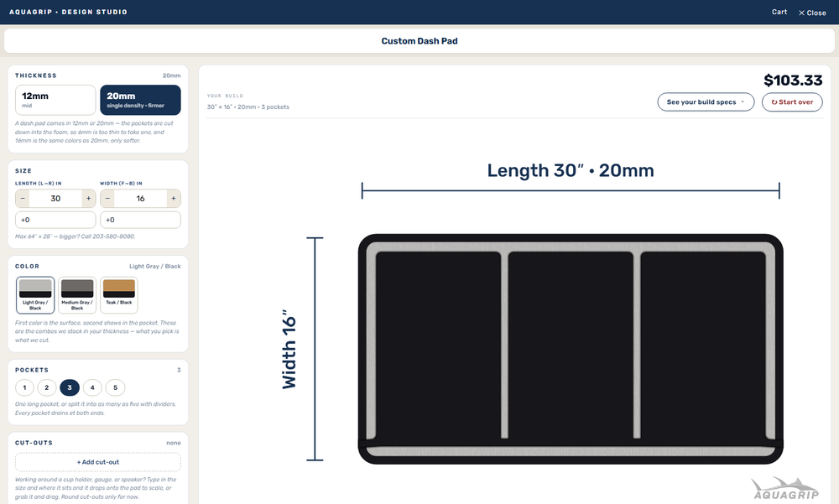The image size is (839, 504).
Task: Decrease length with the minus button
Action: coord(23,199)
